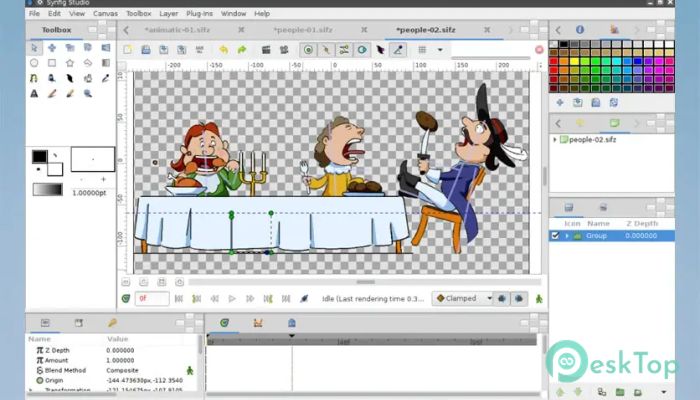The image size is (700, 400).
Task: Select the Sketch tool
Action: 52,93
